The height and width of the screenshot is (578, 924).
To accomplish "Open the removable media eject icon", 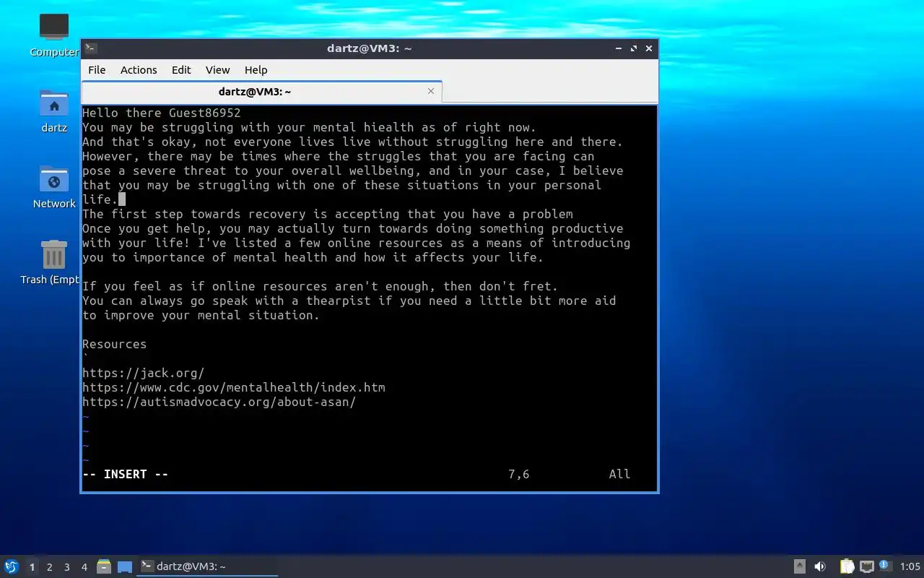I will [800, 566].
